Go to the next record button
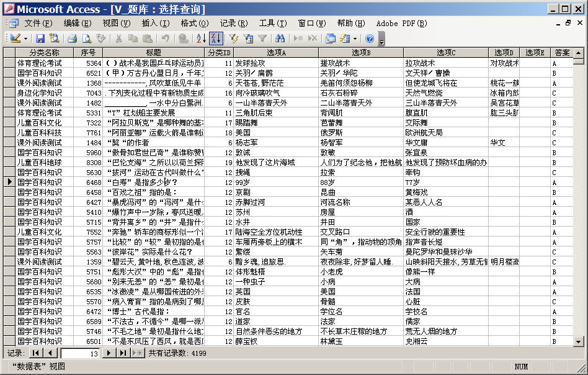Screen dimensions: 588x375 click(x=109, y=353)
